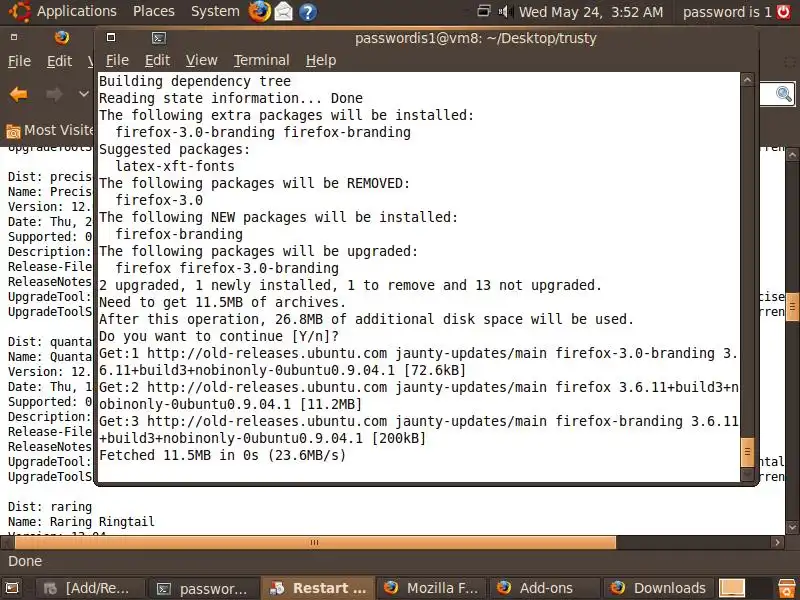Click the Firefox window icon in its title bar

click(62, 37)
